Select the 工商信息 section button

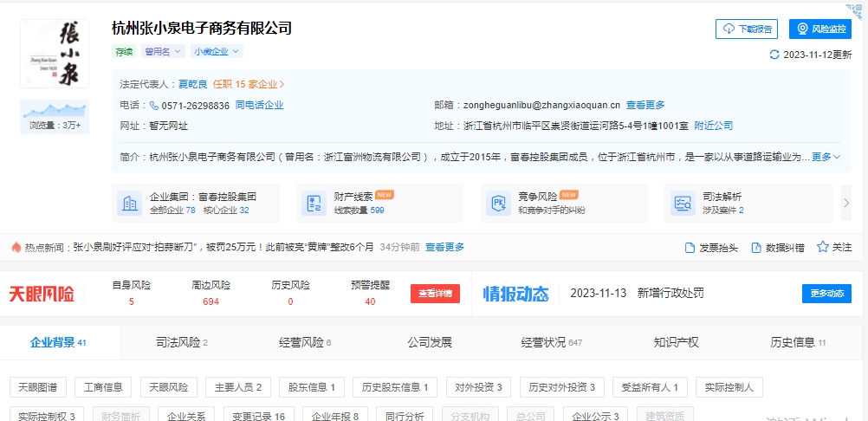point(103,387)
